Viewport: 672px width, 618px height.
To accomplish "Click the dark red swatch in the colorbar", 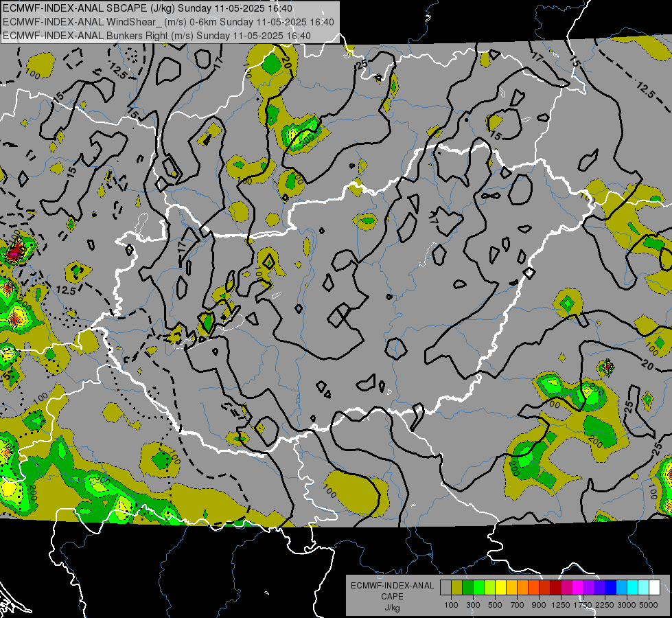I will [555, 587].
